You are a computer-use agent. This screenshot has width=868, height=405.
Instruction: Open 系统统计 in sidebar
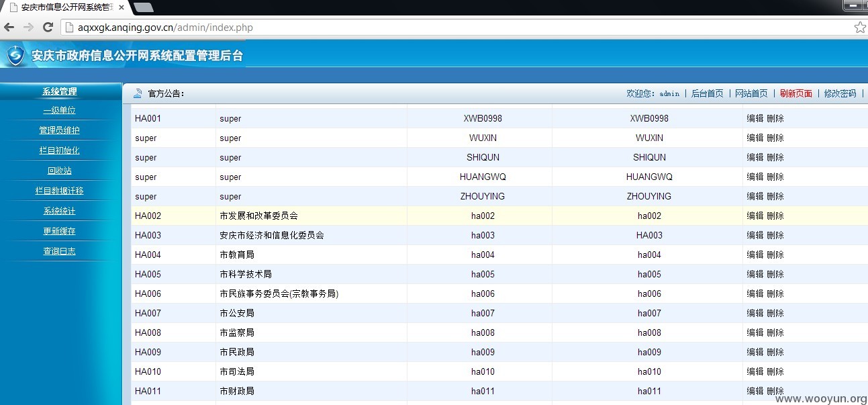tap(59, 211)
